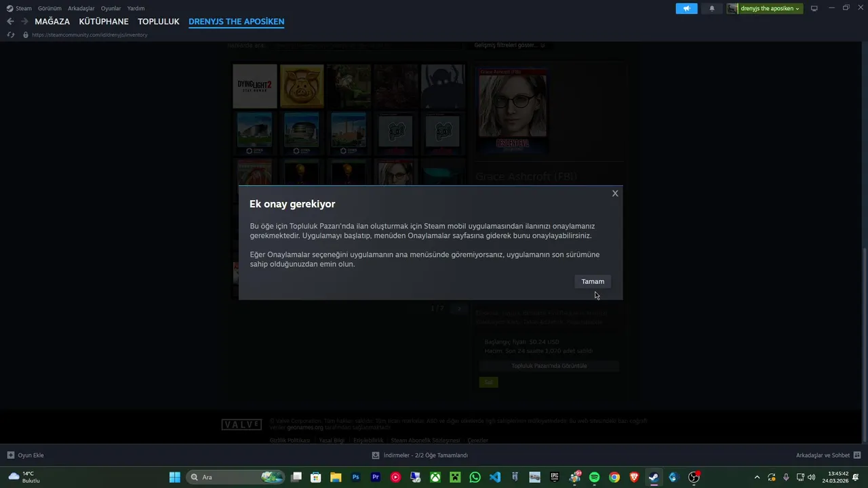Open Premiere Pro from the taskbar
The image size is (868, 488).
pos(376,477)
